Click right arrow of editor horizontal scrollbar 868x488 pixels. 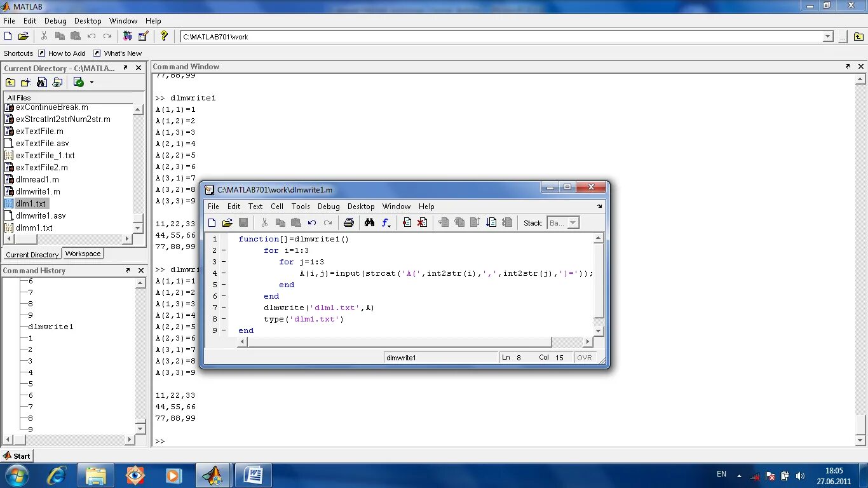tap(588, 342)
